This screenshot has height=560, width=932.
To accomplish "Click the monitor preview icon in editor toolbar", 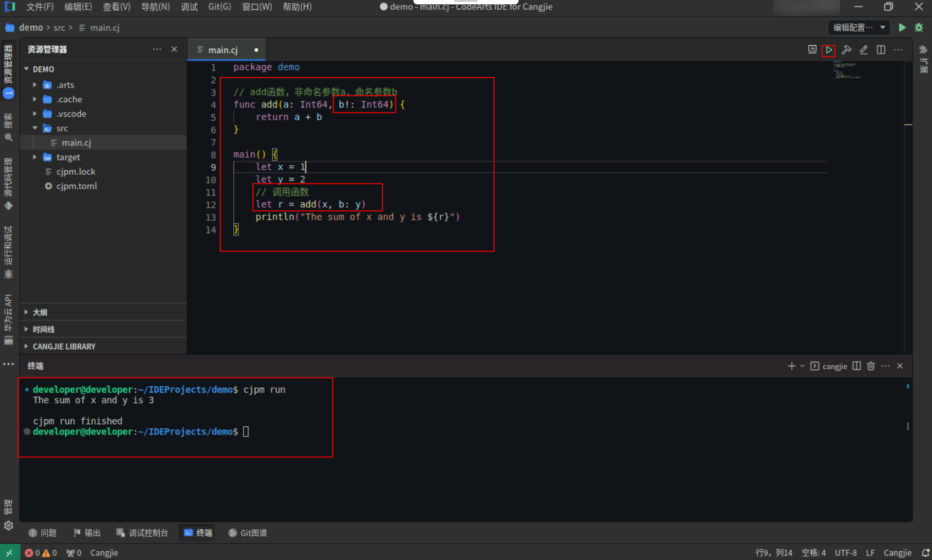I will tap(812, 50).
